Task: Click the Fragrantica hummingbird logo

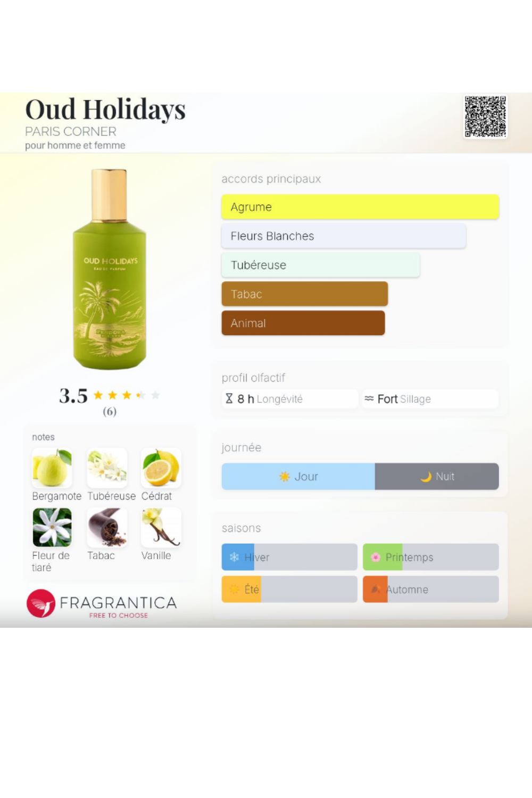Action: (41, 603)
